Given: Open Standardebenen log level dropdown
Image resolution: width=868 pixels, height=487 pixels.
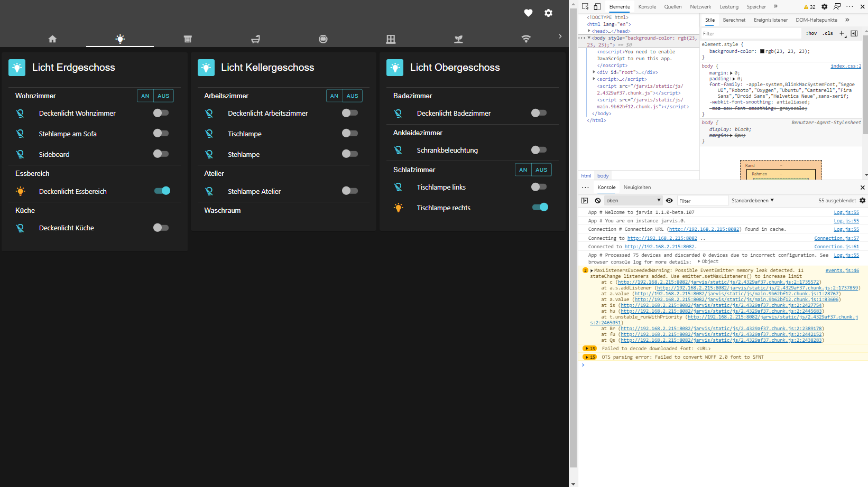Looking at the screenshot, I should [x=752, y=201].
